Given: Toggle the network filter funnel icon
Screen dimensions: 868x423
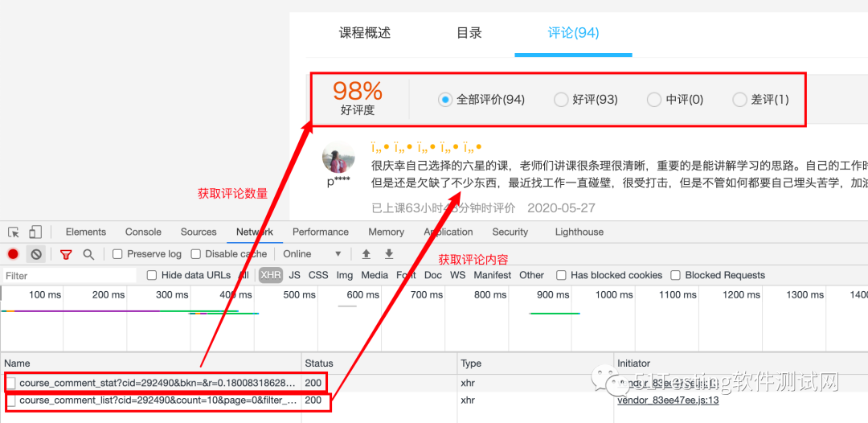Looking at the screenshot, I should (67, 254).
